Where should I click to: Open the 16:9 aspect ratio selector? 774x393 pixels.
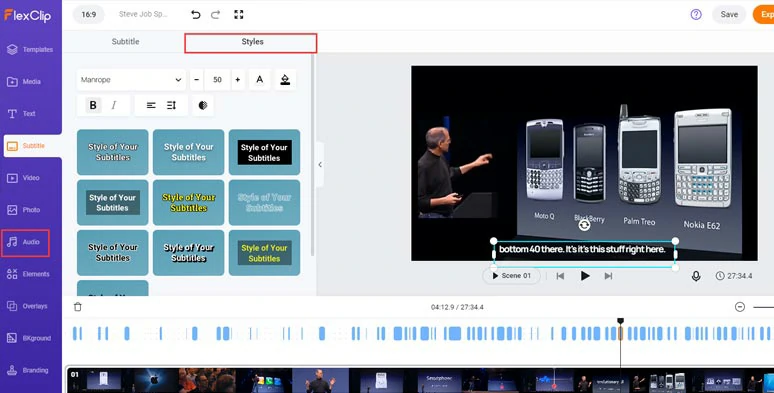coord(89,14)
